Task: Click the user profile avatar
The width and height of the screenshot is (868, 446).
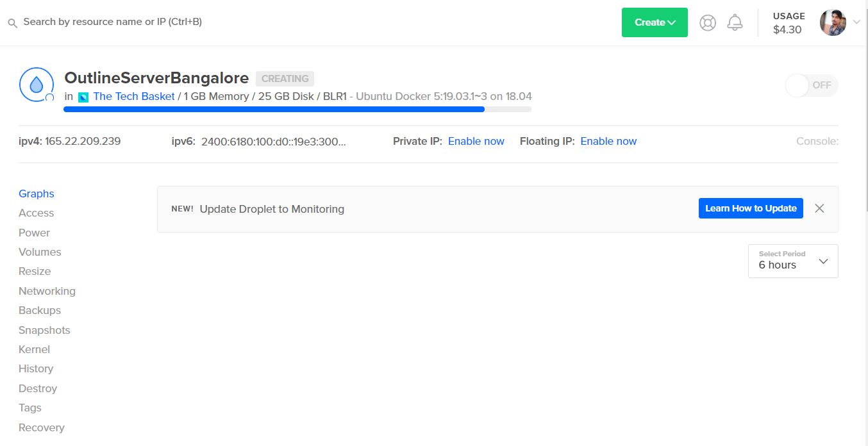Action: pos(833,22)
